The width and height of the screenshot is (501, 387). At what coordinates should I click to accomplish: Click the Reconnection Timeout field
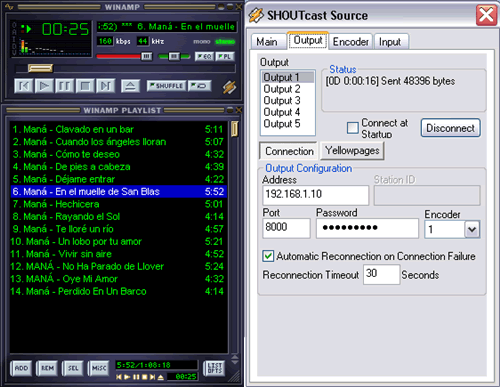[381, 274]
